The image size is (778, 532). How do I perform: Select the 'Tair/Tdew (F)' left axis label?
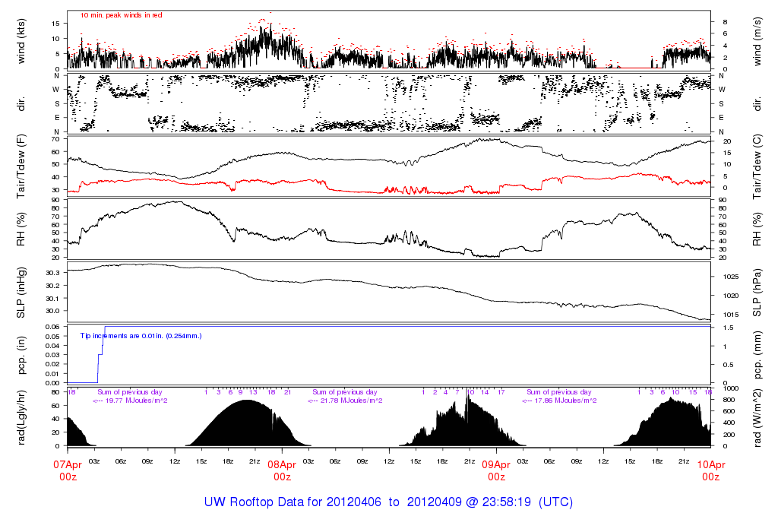[21, 165]
